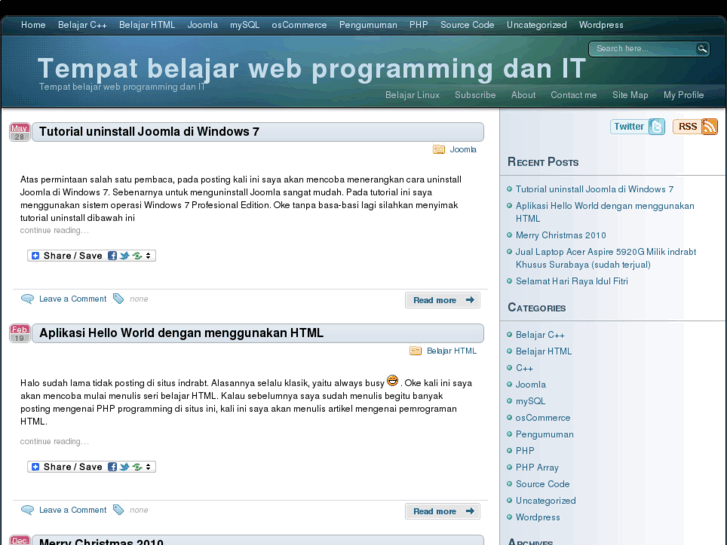Open the Belajar Linux page

[x=412, y=95]
